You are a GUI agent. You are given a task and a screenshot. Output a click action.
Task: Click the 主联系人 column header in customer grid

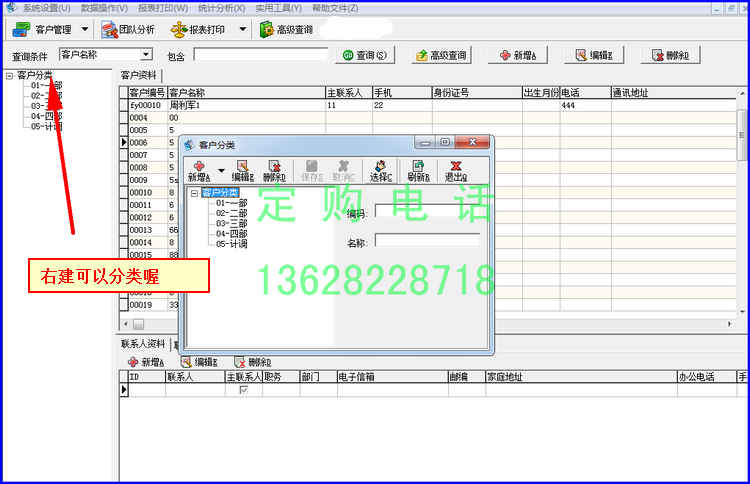coord(349,93)
